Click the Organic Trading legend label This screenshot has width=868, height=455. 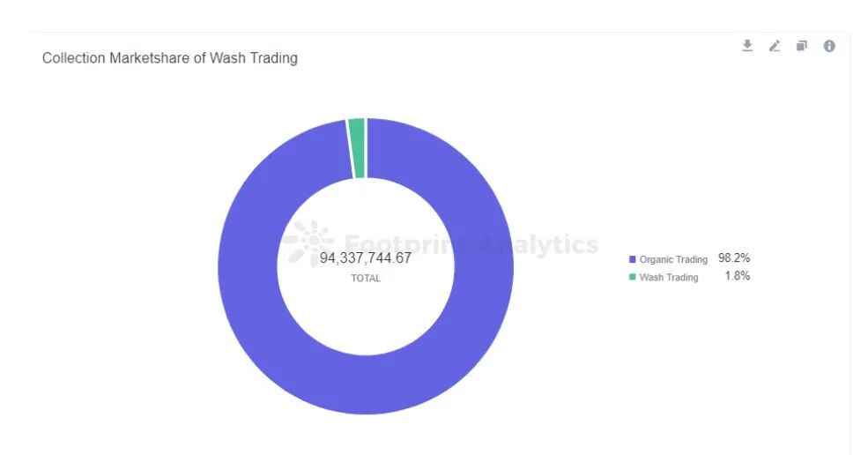pos(673,259)
